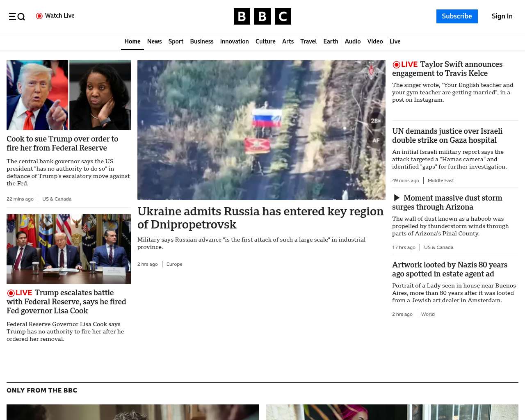Open the Home tab
This screenshot has height=420, width=525.
tap(132, 41)
